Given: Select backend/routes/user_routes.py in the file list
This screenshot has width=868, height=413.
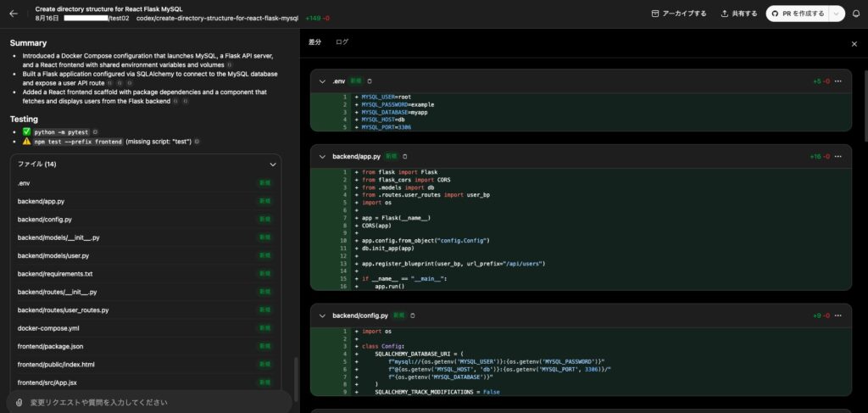Looking at the screenshot, I should tap(146, 310).
